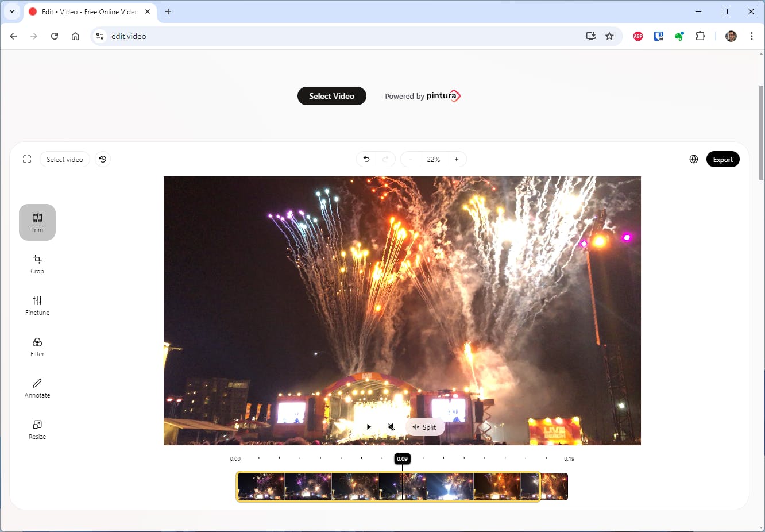Go back in the browser
Viewport: 765px width, 532px height.
pyautogui.click(x=13, y=36)
